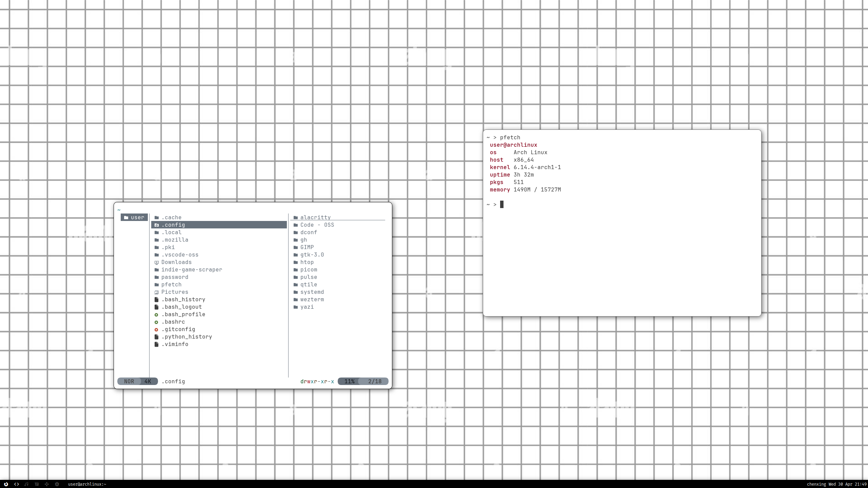Viewport: 868px width, 488px height.
Task: Click the user@archlinux window title in the bar
Action: coord(87,484)
